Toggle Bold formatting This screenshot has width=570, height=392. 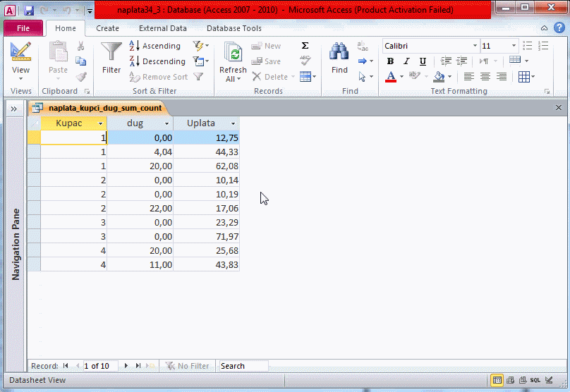click(390, 61)
